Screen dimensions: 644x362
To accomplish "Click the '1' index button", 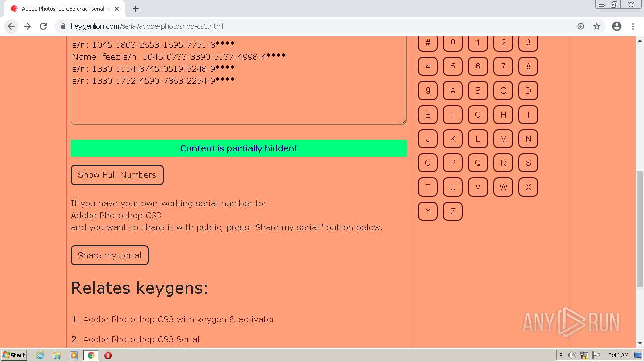I will click(478, 43).
